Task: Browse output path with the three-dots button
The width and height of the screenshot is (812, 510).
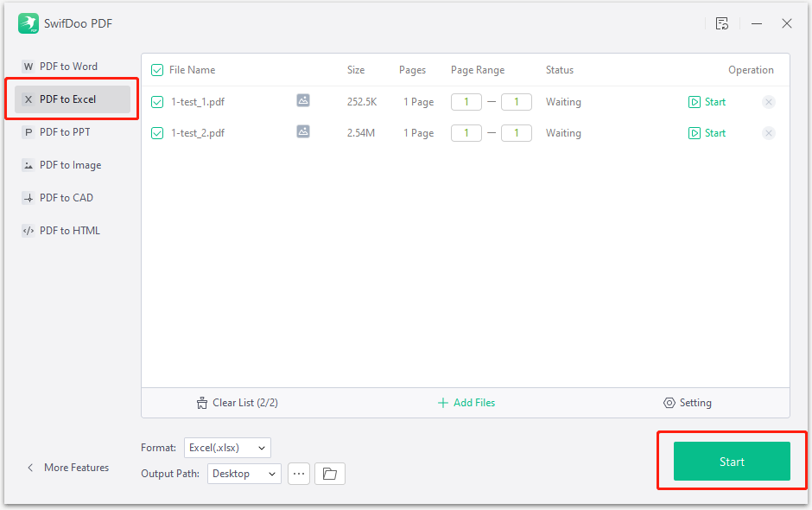Action: (299, 474)
